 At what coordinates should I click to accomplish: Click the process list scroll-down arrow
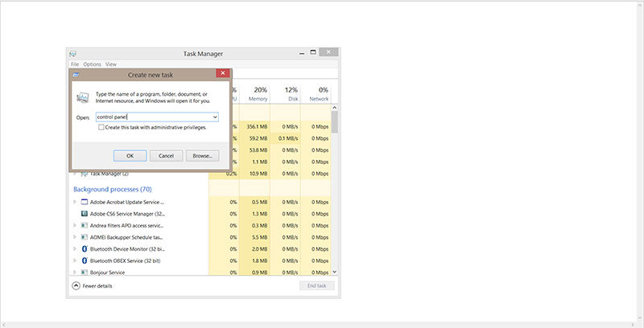pos(334,272)
